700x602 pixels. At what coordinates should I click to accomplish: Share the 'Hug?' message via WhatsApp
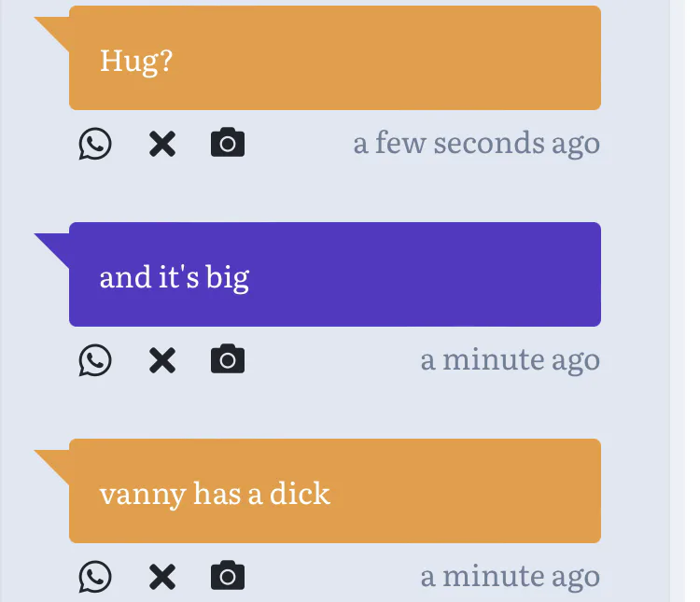coord(94,144)
